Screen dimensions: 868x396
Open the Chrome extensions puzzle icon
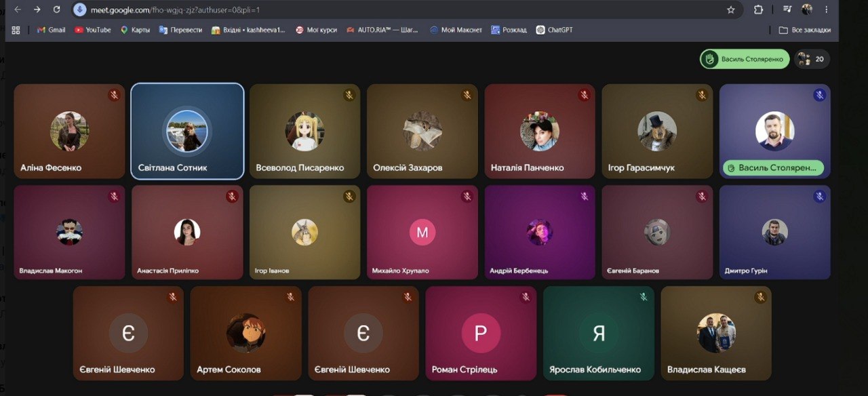point(759,10)
